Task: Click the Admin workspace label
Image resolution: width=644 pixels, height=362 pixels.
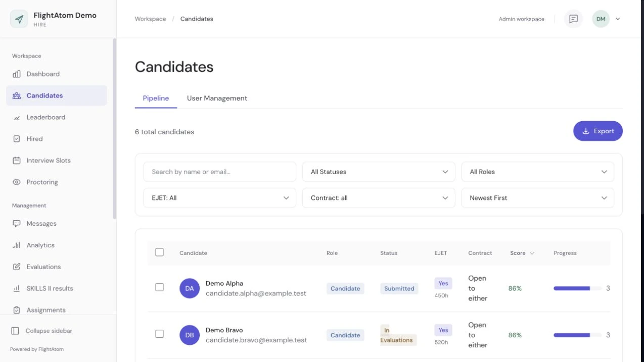Action: coord(522,19)
